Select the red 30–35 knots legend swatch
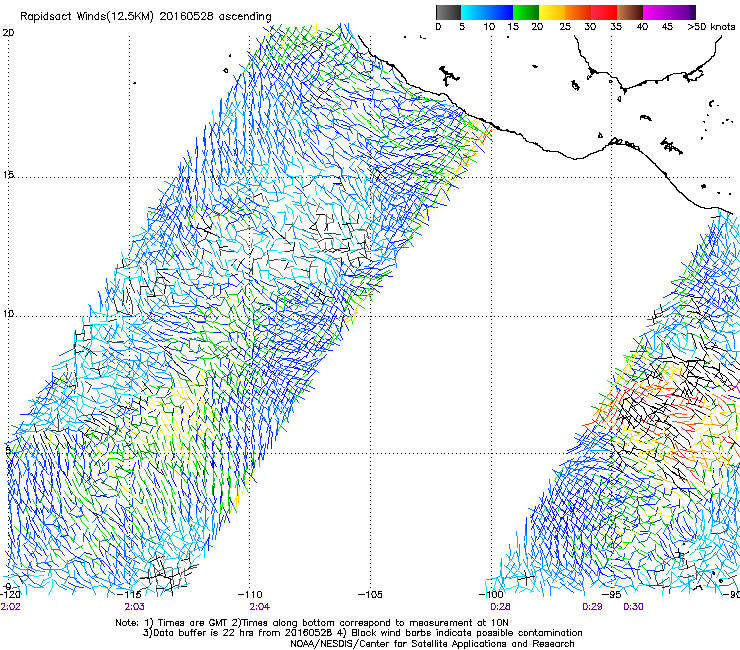Image resolution: width=740 pixels, height=650 pixels. tap(604, 12)
